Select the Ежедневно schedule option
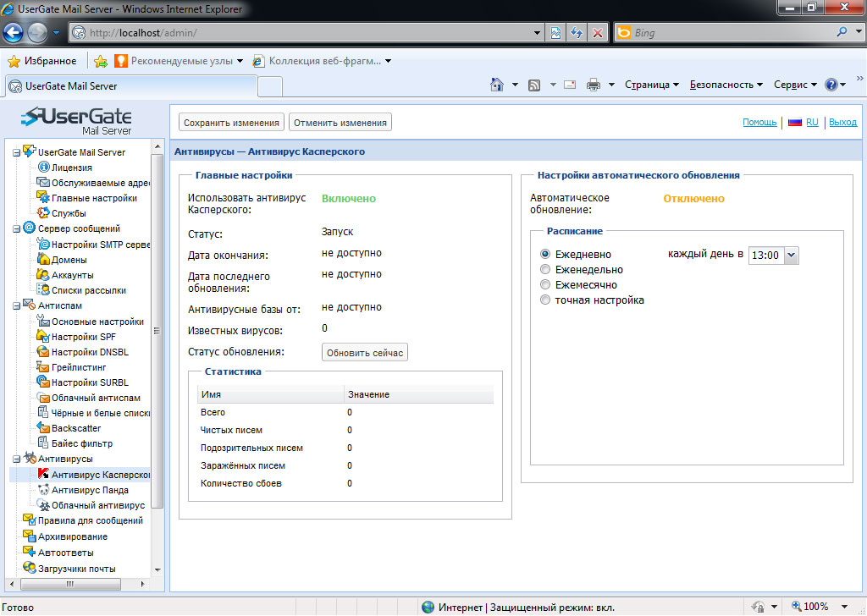The image size is (867, 616). tap(546, 254)
